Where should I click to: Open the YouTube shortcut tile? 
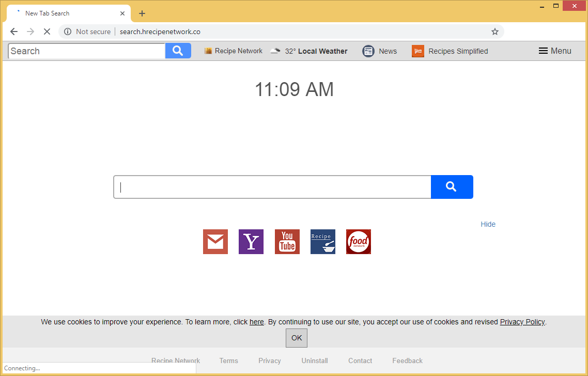point(287,242)
